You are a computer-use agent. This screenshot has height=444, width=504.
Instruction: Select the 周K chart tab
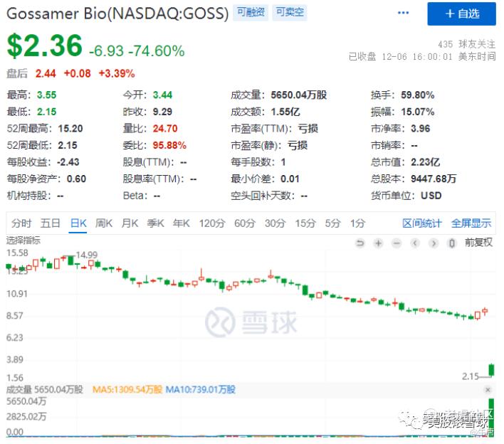(104, 223)
